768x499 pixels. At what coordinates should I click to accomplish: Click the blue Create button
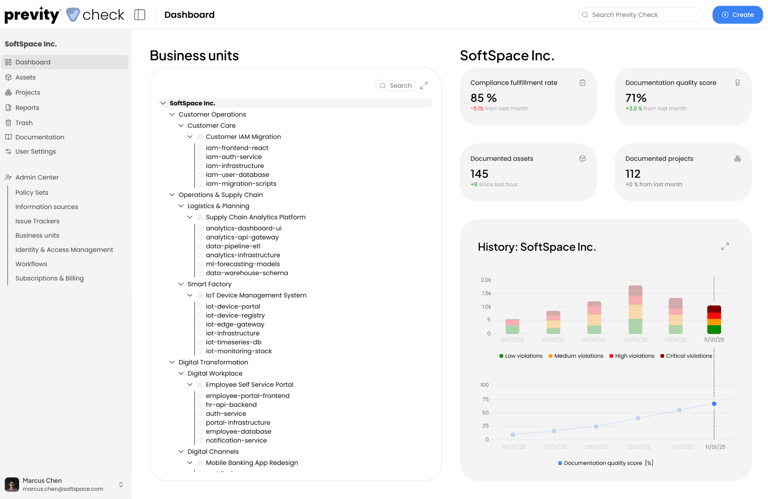[737, 15]
